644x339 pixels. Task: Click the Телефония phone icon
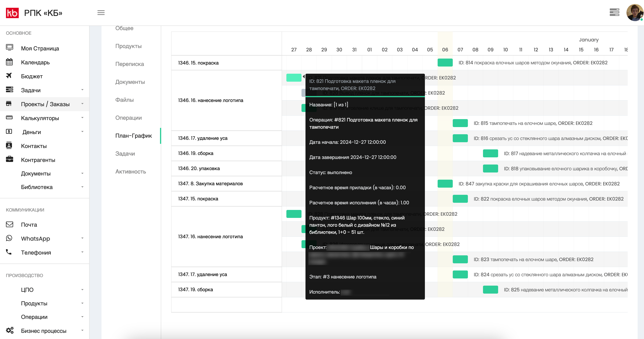pos(9,252)
